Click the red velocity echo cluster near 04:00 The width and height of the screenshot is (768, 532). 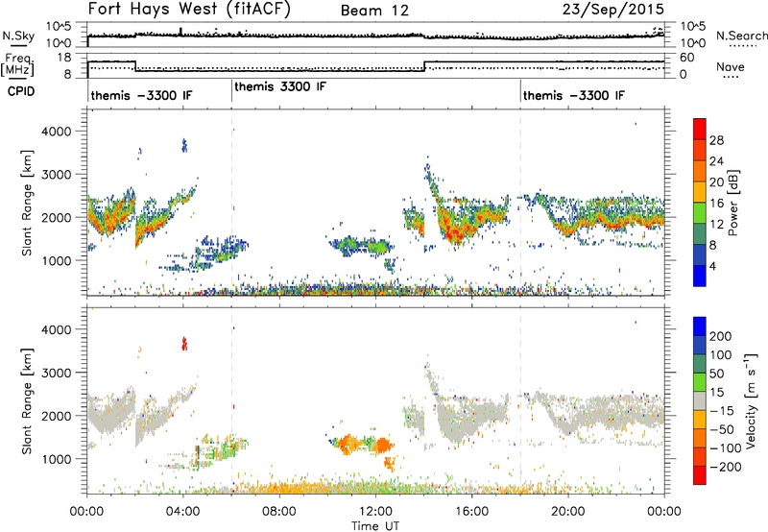184,344
